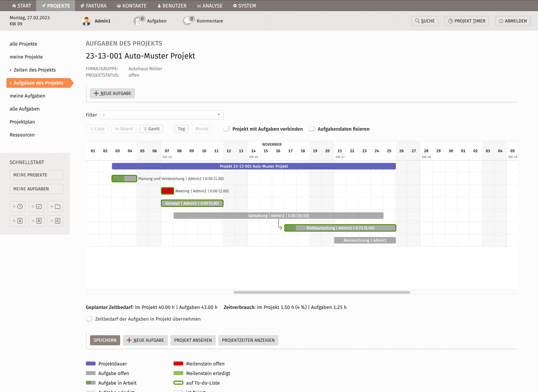Open the Aufgaben notification icon

tap(138, 21)
